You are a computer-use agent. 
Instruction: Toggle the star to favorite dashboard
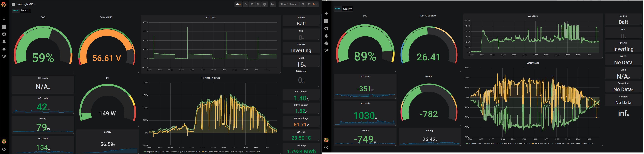tap(246, 4)
